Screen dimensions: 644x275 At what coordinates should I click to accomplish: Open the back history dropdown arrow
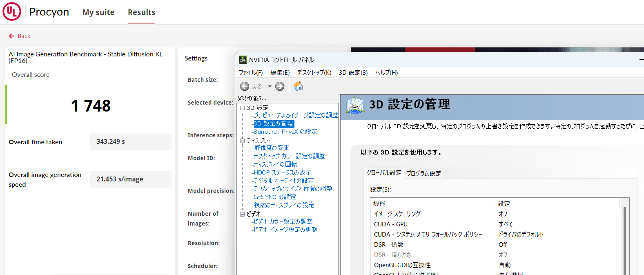pyautogui.click(x=270, y=86)
